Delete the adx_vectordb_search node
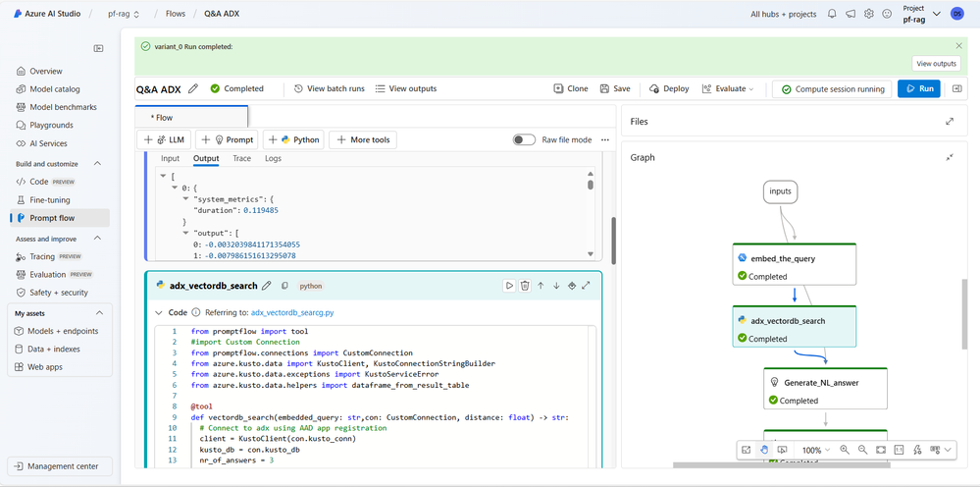This screenshot has width=980, height=487. tap(525, 285)
